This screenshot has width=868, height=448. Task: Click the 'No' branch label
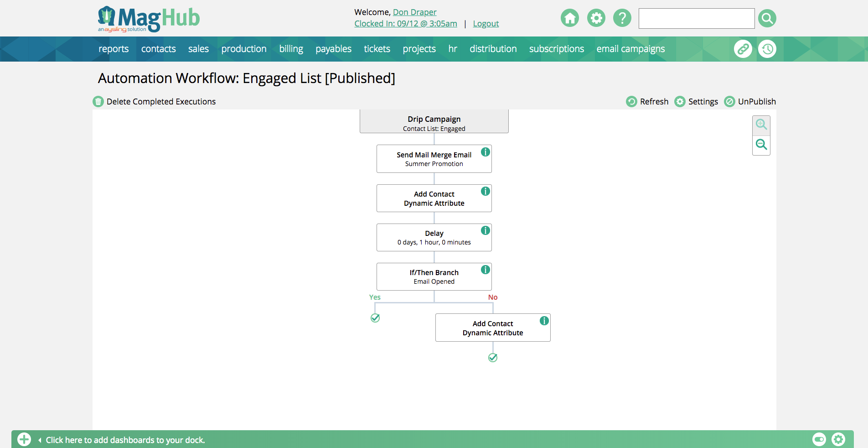[x=493, y=297]
